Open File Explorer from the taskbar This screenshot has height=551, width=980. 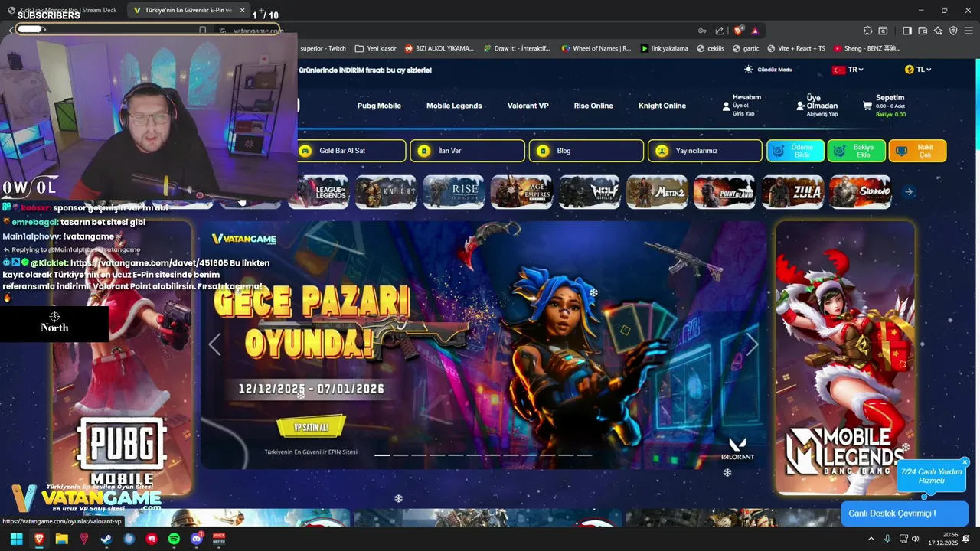click(62, 539)
